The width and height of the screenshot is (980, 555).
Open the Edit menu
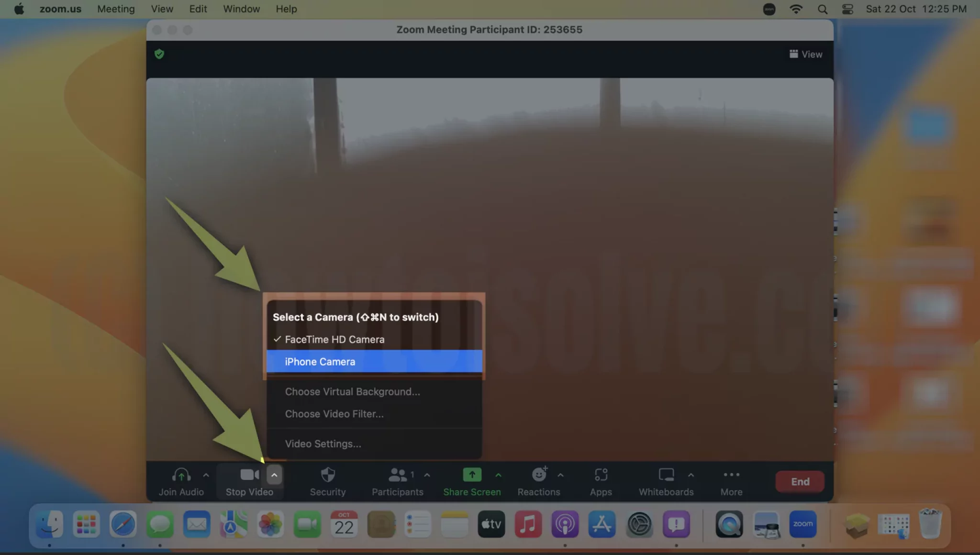(198, 9)
